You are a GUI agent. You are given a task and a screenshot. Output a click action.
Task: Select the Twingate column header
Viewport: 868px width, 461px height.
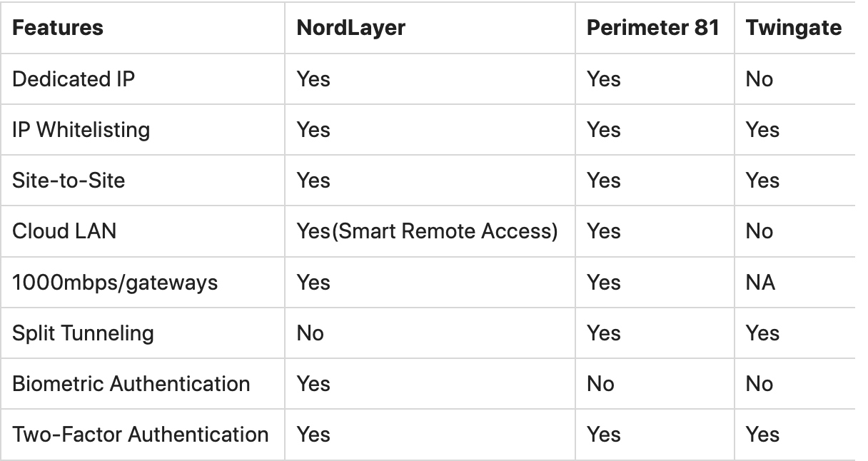793,28
